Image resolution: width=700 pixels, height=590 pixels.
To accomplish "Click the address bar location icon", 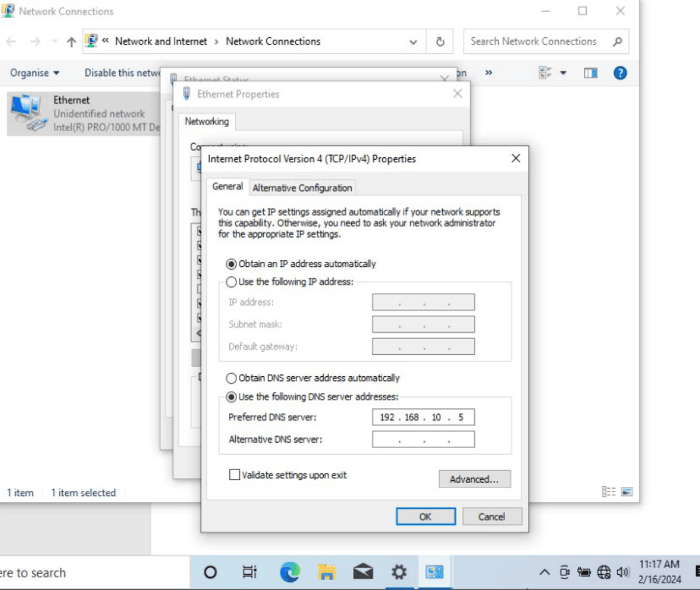I will tap(91, 41).
